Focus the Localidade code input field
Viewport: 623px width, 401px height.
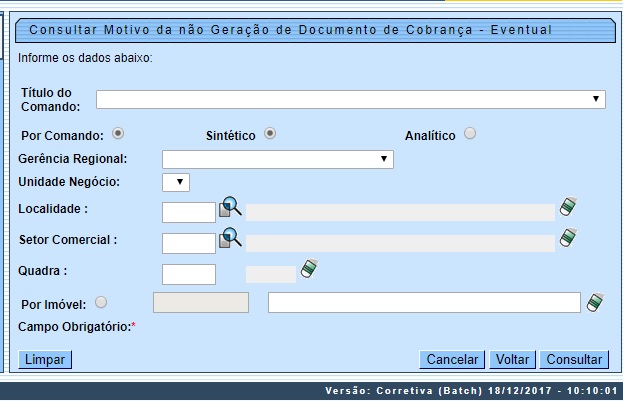(189, 212)
